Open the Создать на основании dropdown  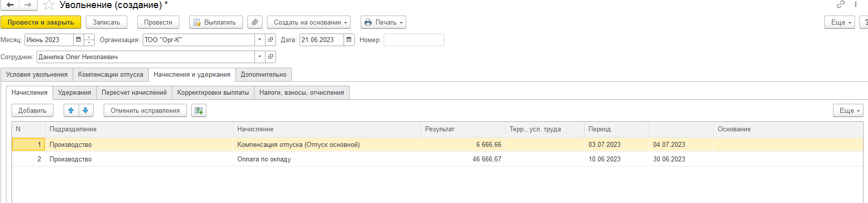click(309, 23)
